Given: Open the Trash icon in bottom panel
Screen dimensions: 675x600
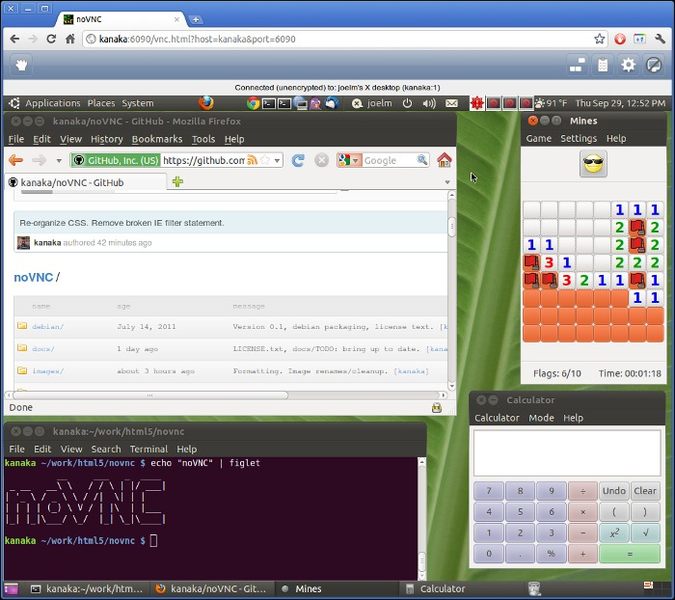Looking at the screenshot, I should pos(536,589).
